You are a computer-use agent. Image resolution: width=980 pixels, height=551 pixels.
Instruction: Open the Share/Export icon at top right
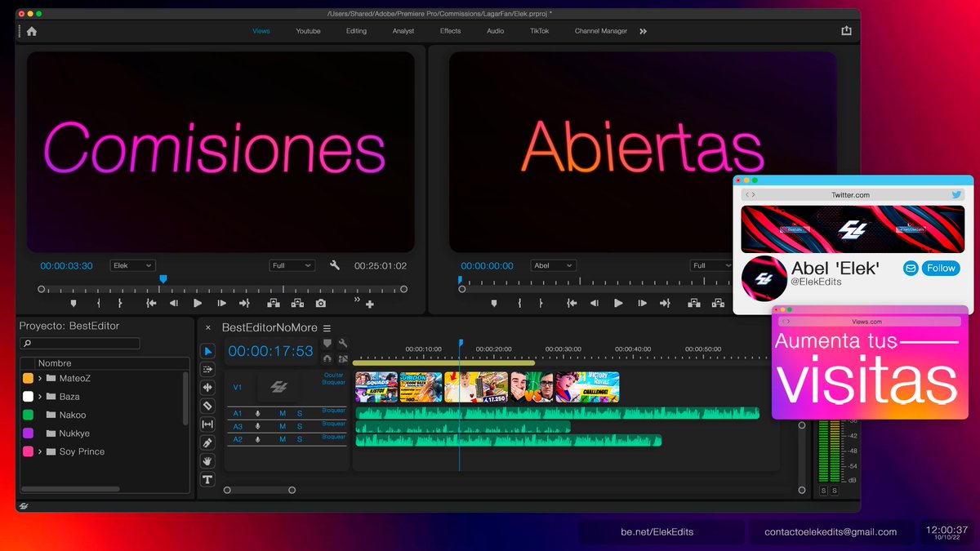846,31
